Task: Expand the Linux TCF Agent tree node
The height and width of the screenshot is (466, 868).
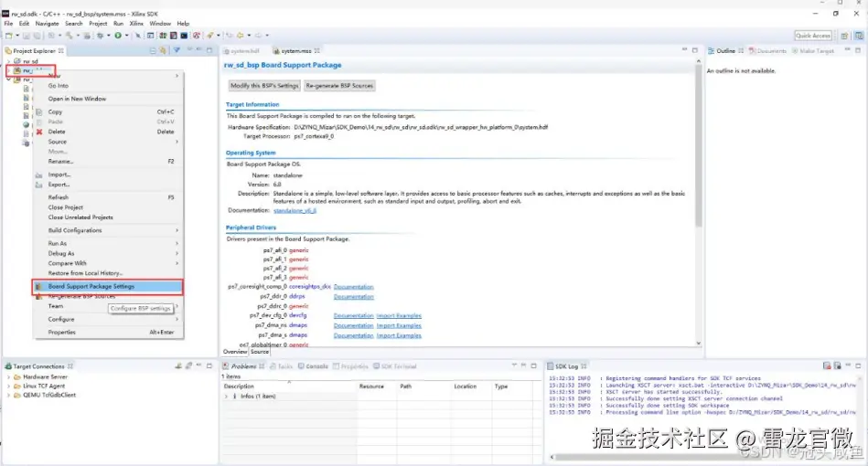Action: coord(8,386)
